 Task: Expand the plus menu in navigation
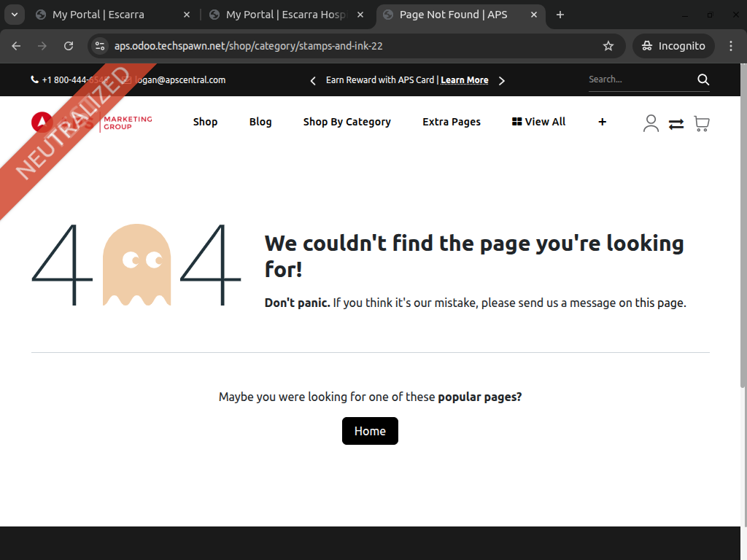coord(602,122)
